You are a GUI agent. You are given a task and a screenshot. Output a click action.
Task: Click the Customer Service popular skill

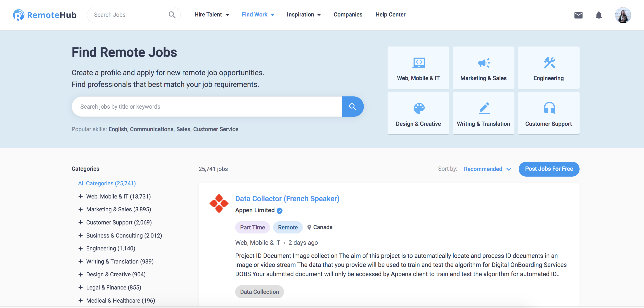215,129
